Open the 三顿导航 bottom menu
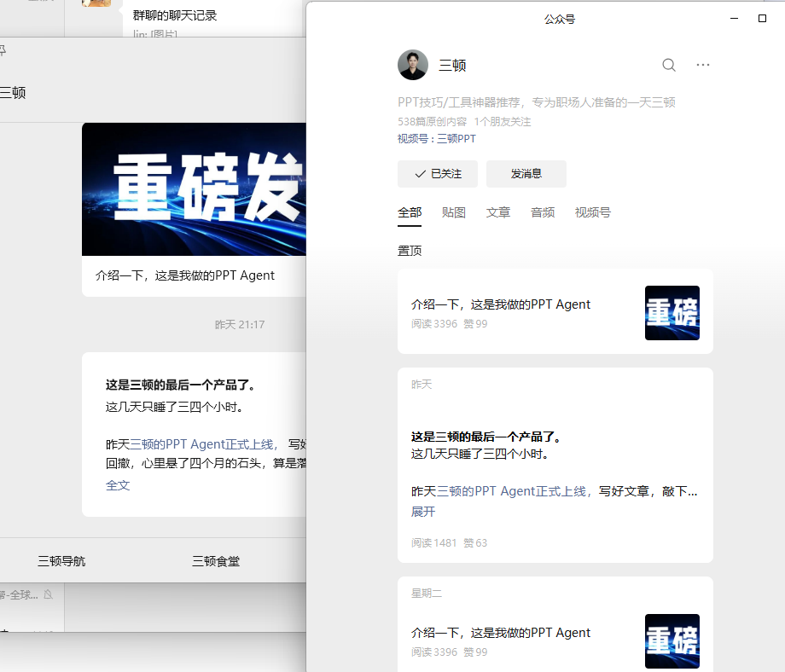The height and width of the screenshot is (672, 785). (x=61, y=561)
